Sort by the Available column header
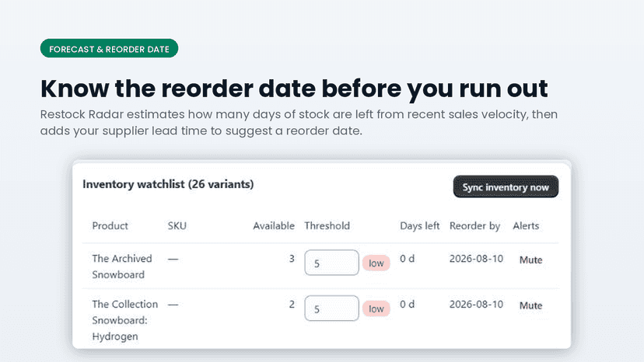Viewport: 644px width, 362px height. (274, 226)
